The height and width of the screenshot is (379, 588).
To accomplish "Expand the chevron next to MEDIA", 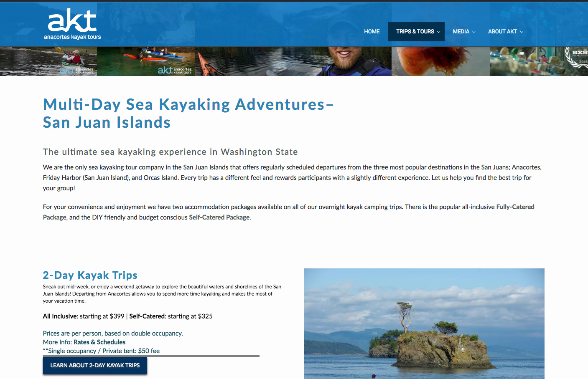I will (474, 32).
